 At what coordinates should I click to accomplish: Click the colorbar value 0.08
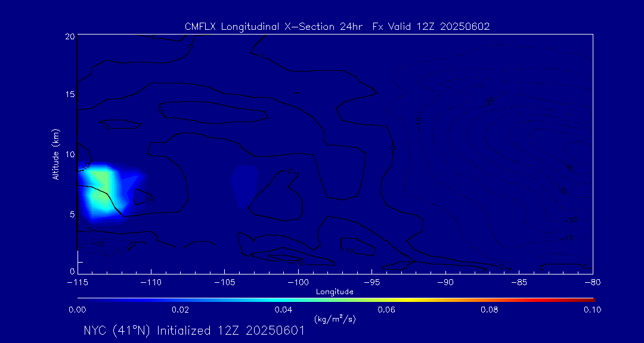coord(490,310)
